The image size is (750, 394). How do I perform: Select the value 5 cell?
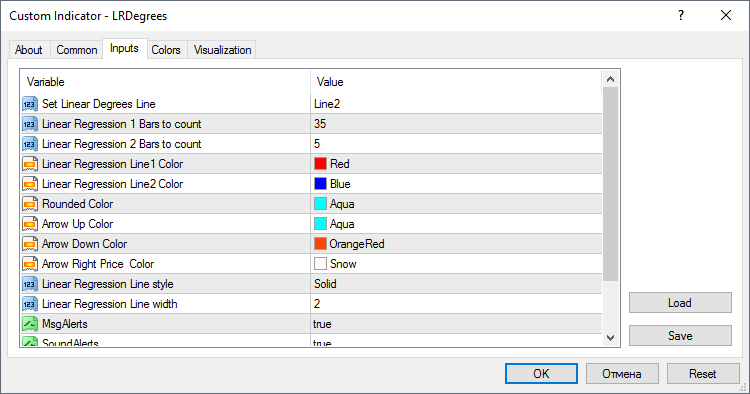[456, 144]
